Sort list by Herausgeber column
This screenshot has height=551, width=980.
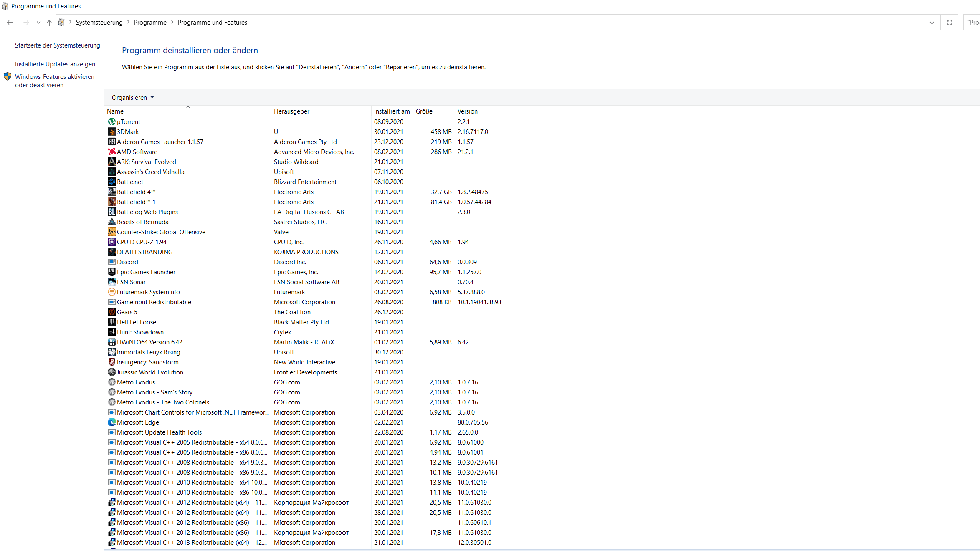(321, 111)
